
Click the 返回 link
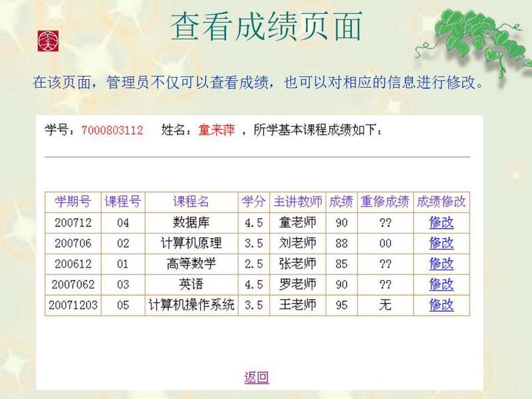point(257,377)
